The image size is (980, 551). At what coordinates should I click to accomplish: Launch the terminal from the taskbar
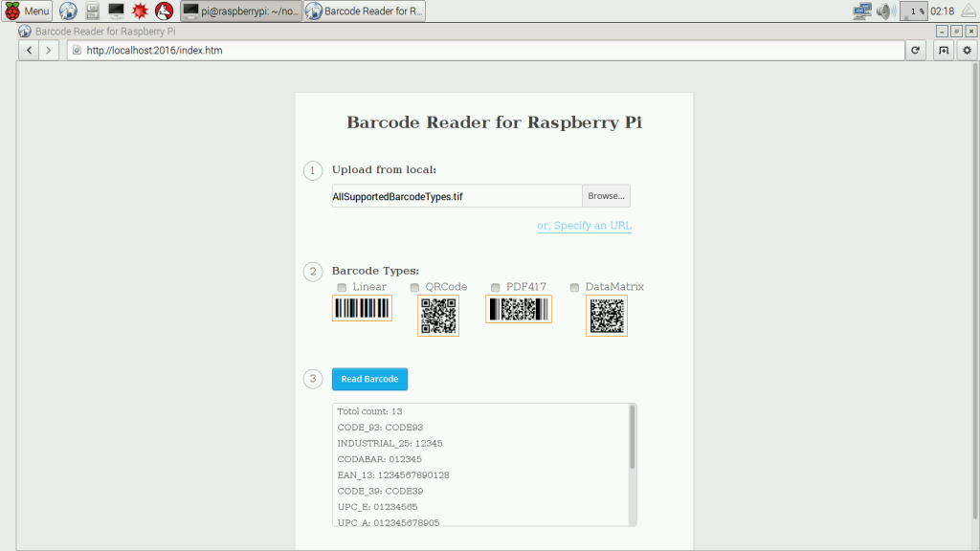pos(116,11)
